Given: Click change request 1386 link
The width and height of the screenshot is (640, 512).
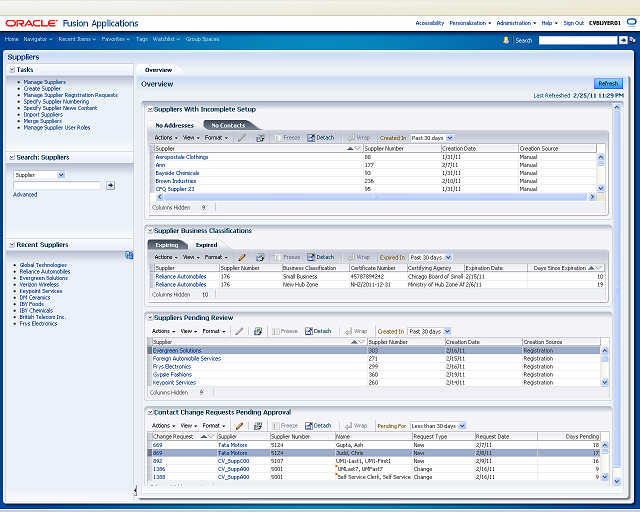Looking at the screenshot, I should point(159,469).
